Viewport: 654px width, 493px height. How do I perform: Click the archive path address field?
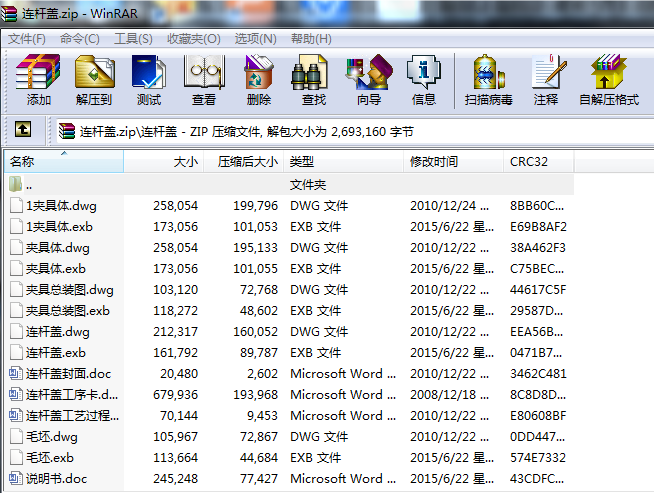click(355, 131)
